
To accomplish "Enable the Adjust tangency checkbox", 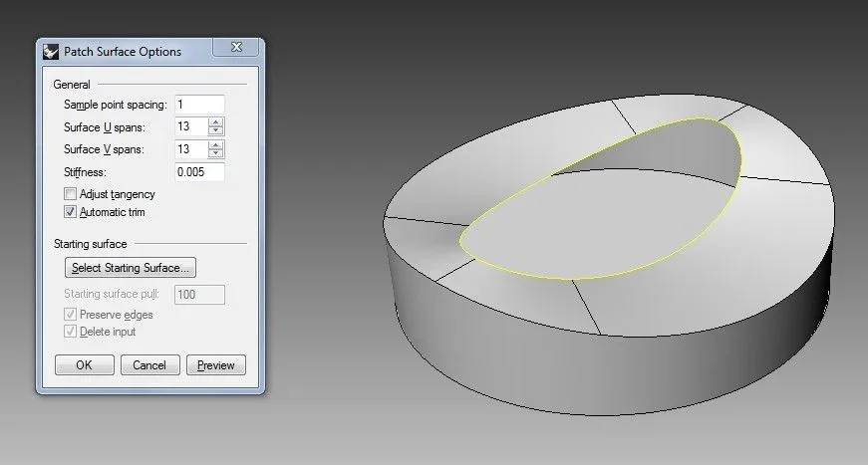I will click(70, 194).
